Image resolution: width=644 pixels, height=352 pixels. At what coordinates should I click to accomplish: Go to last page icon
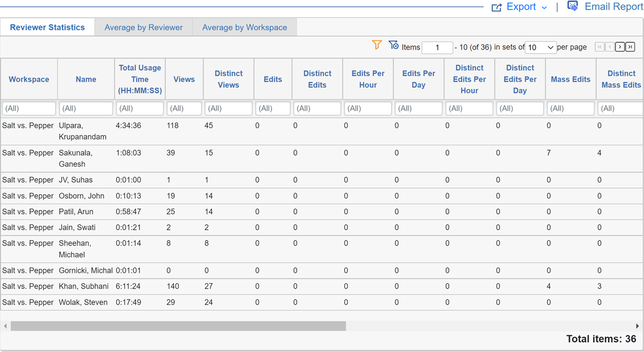pyautogui.click(x=630, y=47)
